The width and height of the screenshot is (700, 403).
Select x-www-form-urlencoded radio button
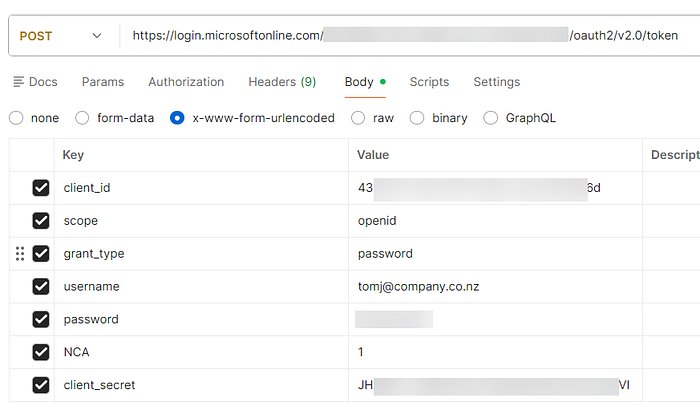tap(177, 118)
